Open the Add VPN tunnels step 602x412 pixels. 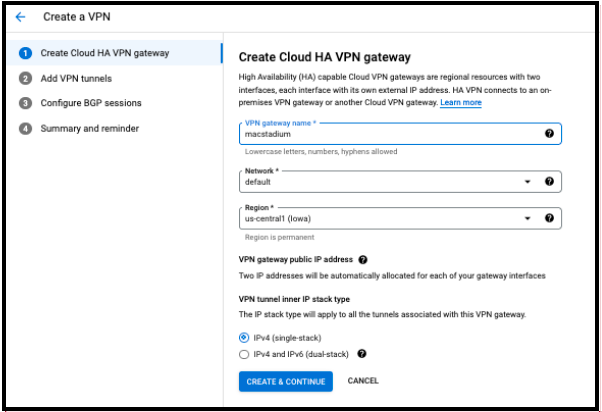coord(76,78)
